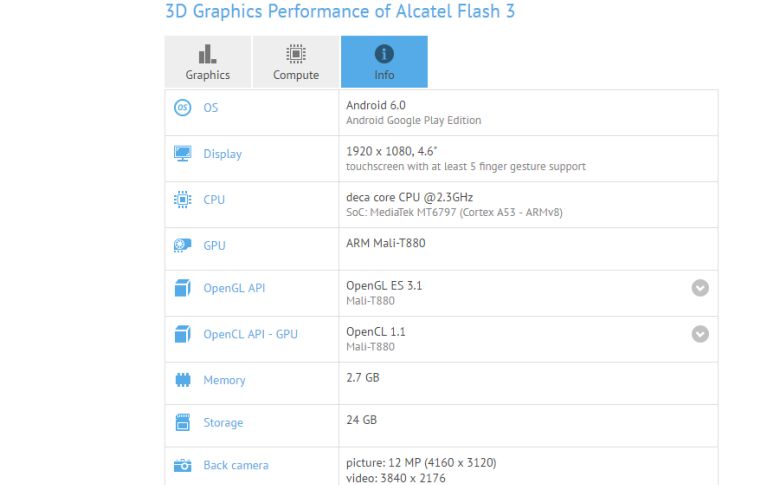Click the CPU label
Viewport: 780px width, 485px height.
pos(214,199)
